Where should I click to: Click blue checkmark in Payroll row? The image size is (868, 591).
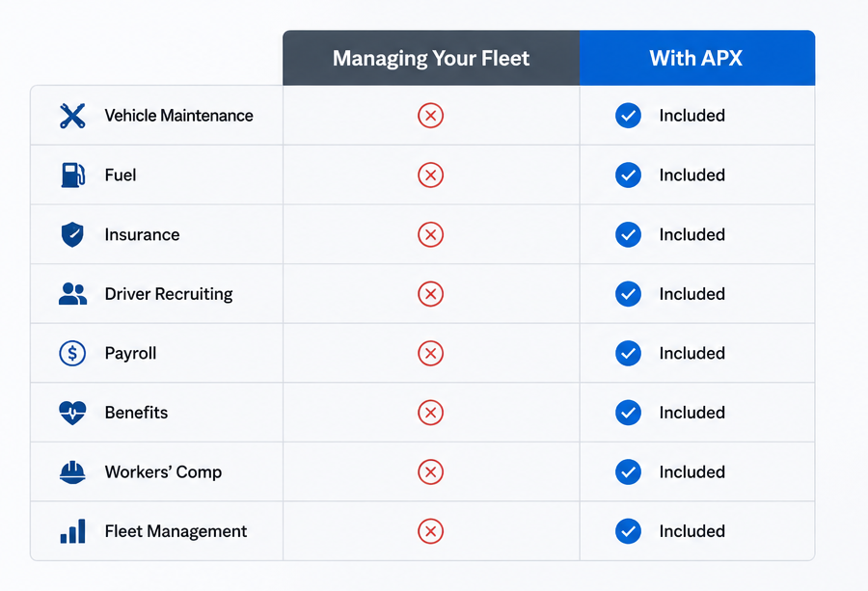[628, 353]
